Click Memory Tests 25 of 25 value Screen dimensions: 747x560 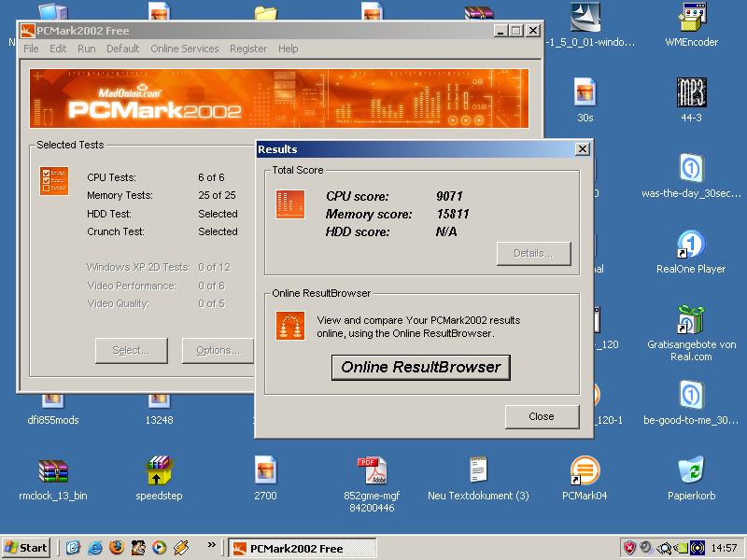coord(217,195)
